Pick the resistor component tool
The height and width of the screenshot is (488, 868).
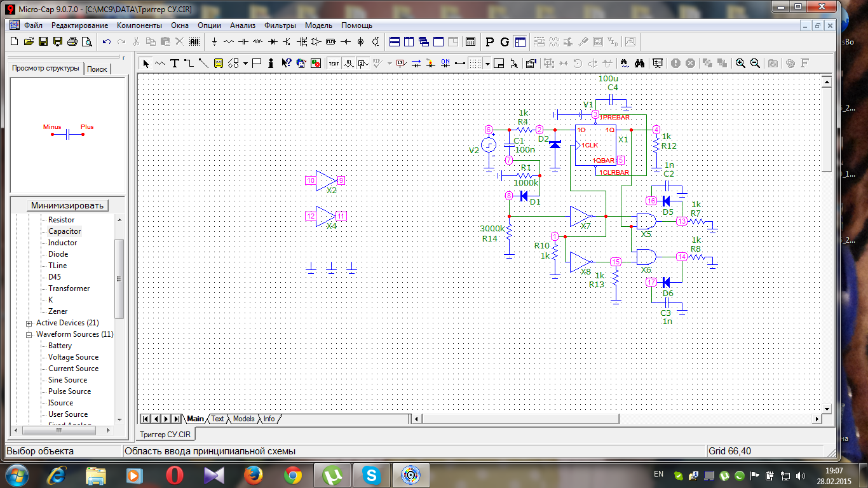(229, 42)
